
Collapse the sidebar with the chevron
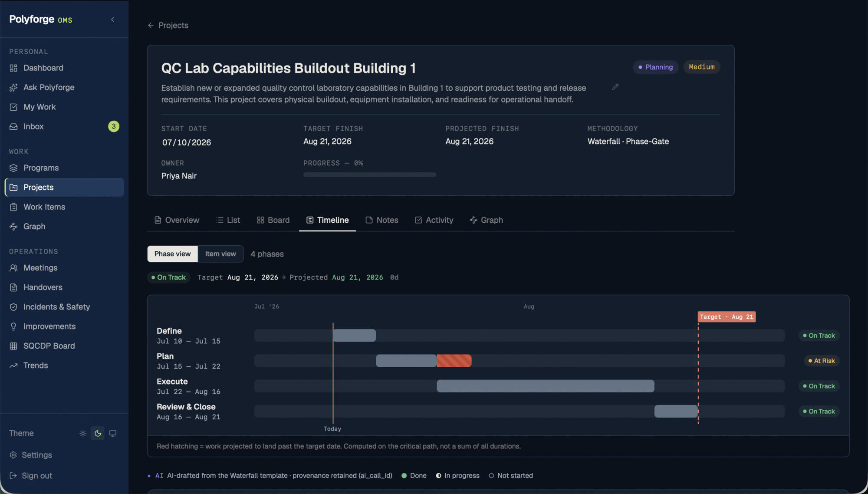click(x=112, y=20)
